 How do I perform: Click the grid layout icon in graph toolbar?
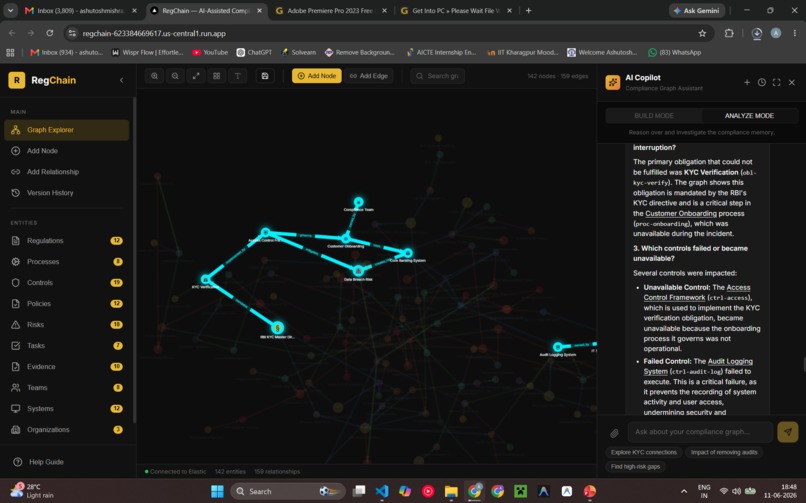coord(216,76)
